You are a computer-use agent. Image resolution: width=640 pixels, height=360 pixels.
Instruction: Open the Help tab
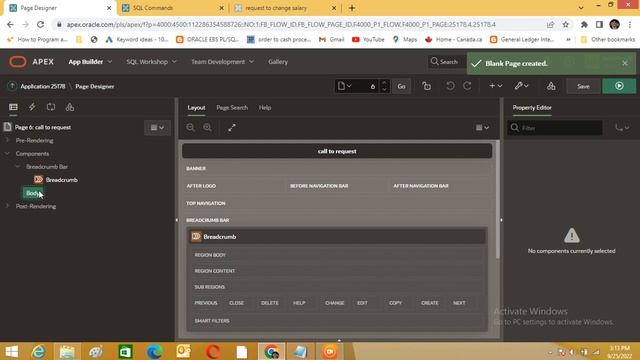265,108
